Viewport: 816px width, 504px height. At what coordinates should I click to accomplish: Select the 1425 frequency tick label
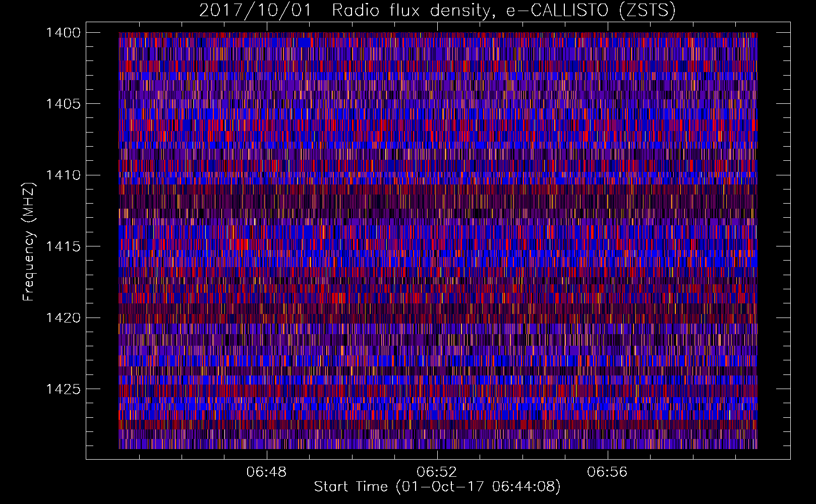(x=63, y=389)
